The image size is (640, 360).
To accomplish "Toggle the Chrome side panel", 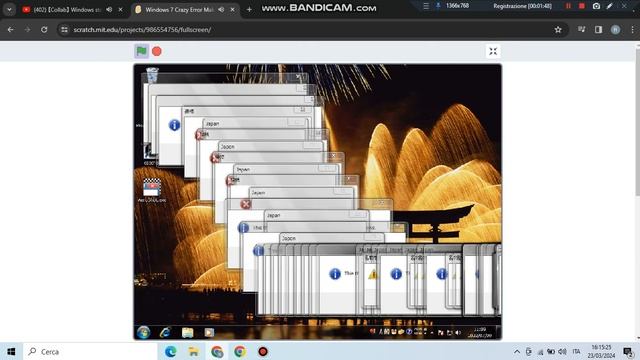I will [x=598, y=29].
